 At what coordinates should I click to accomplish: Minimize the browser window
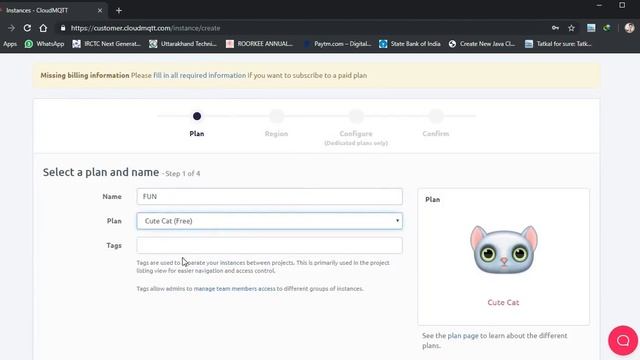coord(599,5)
